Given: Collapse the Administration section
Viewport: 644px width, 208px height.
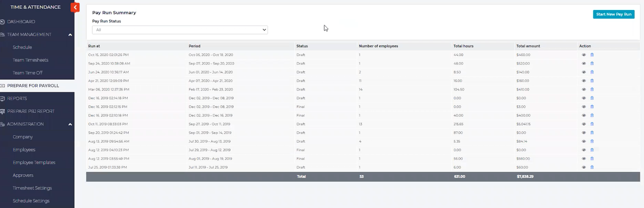Looking at the screenshot, I should [70, 124].
